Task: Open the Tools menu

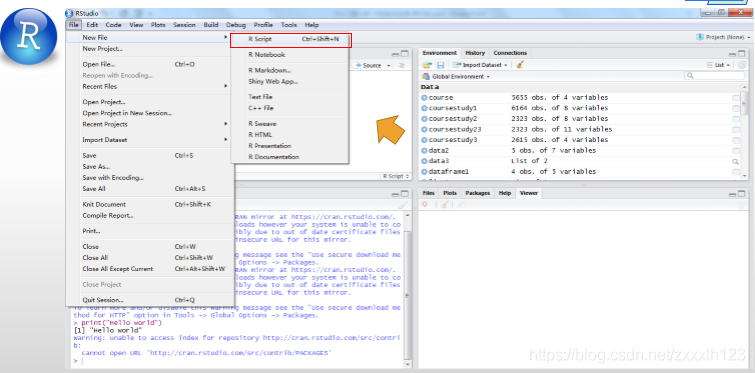Action: (x=289, y=25)
